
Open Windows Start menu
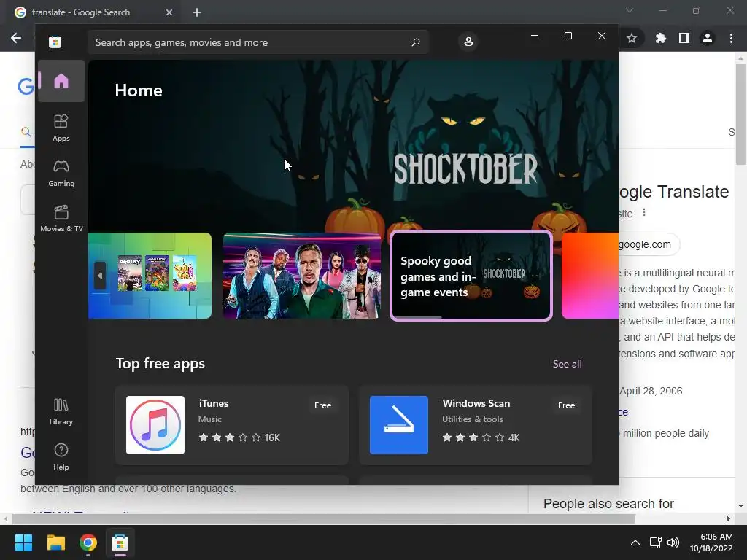coord(23,542)
